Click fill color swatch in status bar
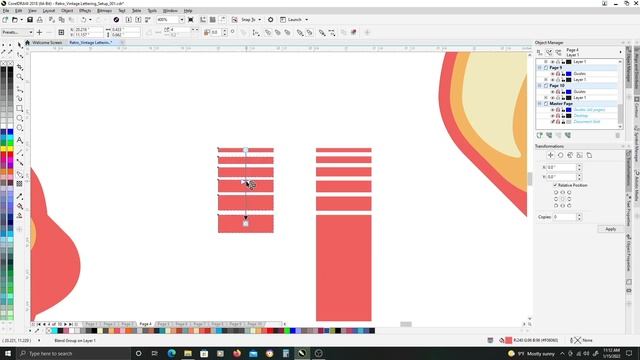 (x=509, y=340)
